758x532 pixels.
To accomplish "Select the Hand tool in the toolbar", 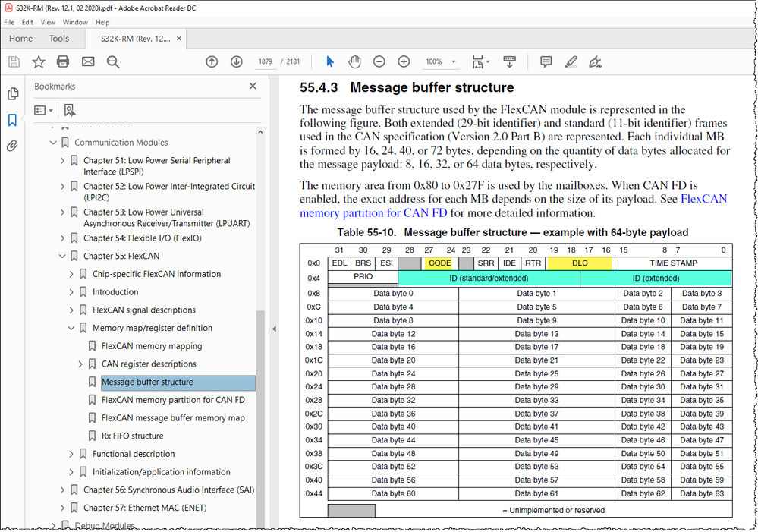I will [354, 61].
